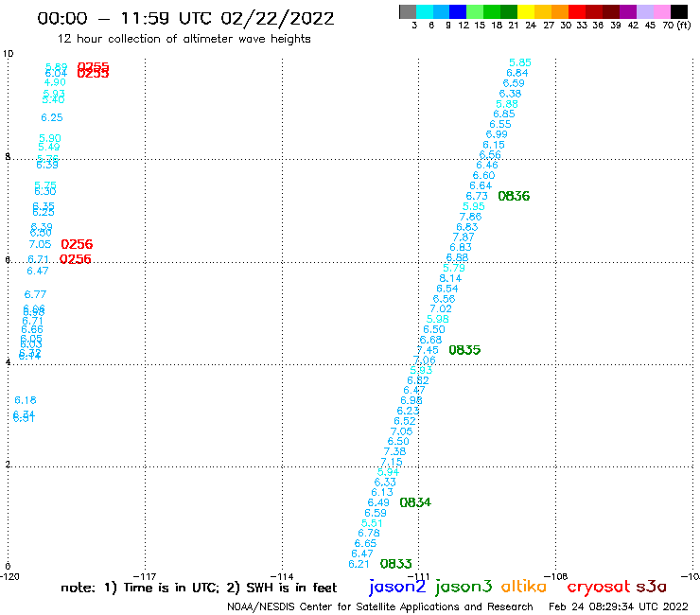Image resolution: width=700 pixels, height=615 pixels.
Task: Click the 6.99 wave height value
Action: pyautogui.click(x=497, y=134)
